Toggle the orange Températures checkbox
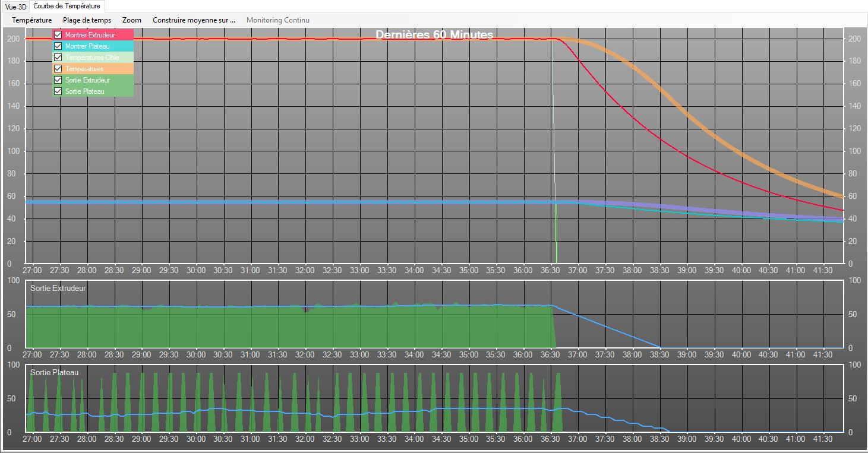Screen dimensions: 868x453 tap(58, 69)
